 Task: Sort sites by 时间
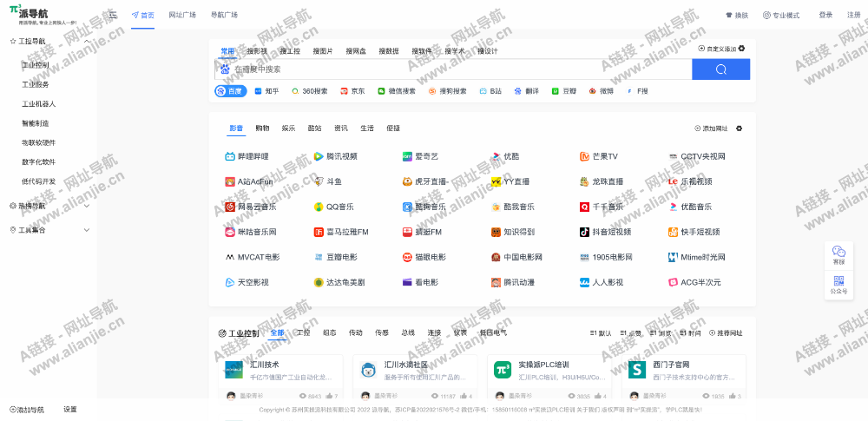pyautogui.click(x=690, y=333)
